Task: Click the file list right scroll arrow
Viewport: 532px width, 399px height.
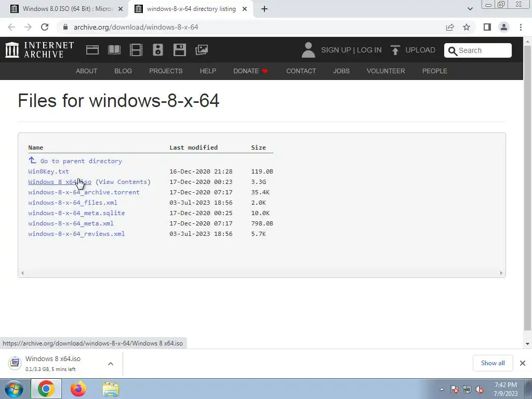Action: (501, 273)
